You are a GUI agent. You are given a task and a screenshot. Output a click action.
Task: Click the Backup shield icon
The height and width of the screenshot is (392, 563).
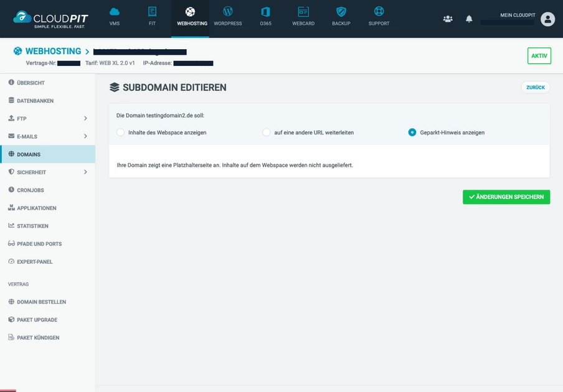341,12
